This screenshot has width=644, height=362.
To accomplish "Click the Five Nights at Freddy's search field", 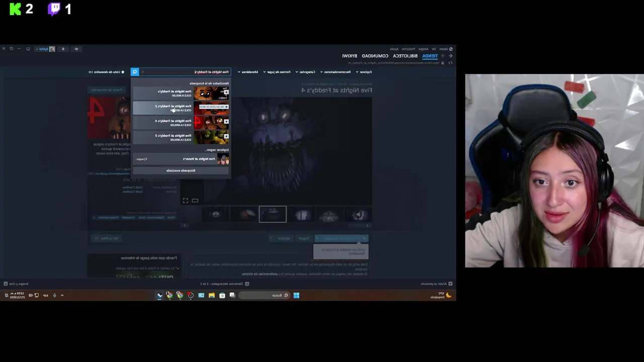I will (x=185, y=72).
